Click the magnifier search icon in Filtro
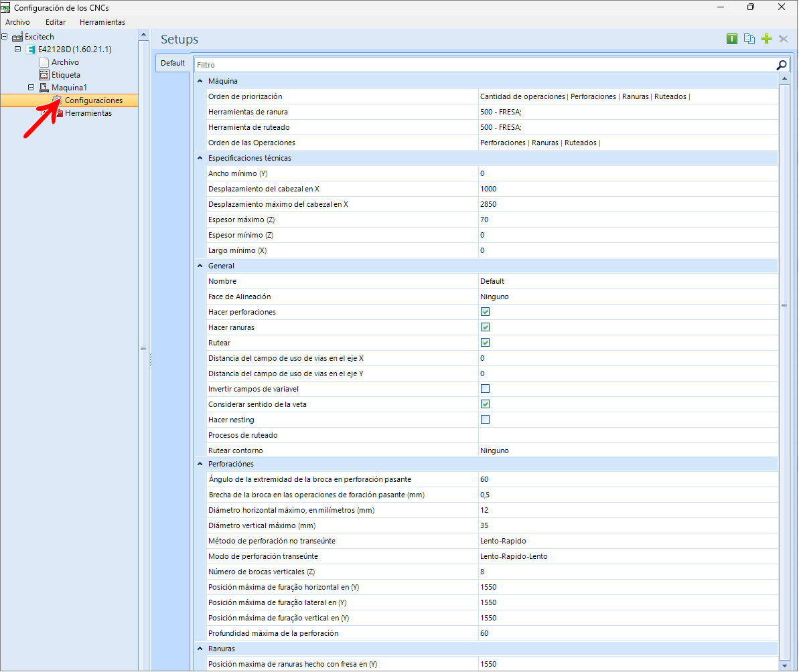This screenshot has width=799, height=672. tap(782, 65)
